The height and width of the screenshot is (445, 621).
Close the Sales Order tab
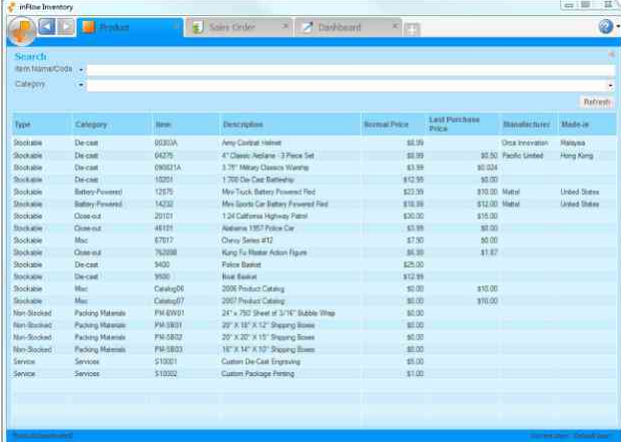pos(285,26)
